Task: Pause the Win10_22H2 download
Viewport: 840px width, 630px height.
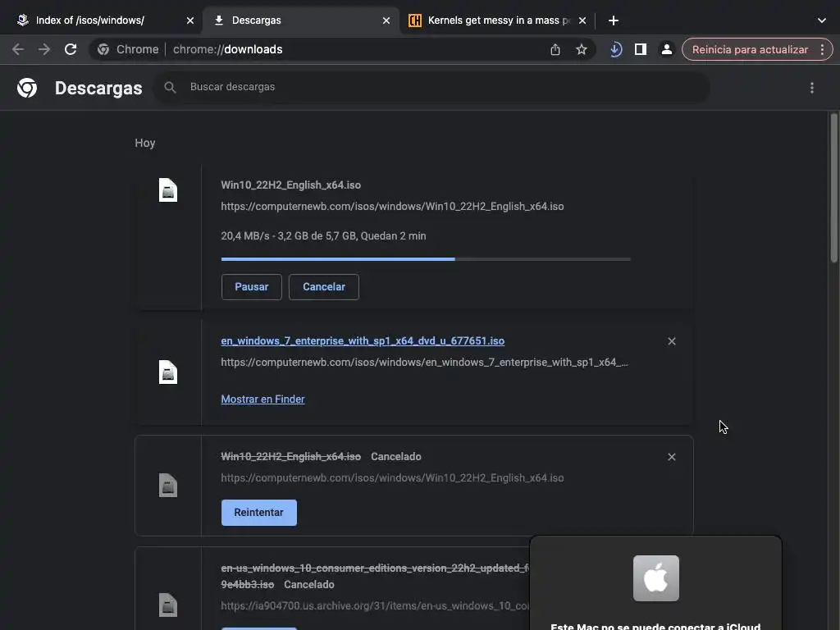Action: [x=251, y=287]
